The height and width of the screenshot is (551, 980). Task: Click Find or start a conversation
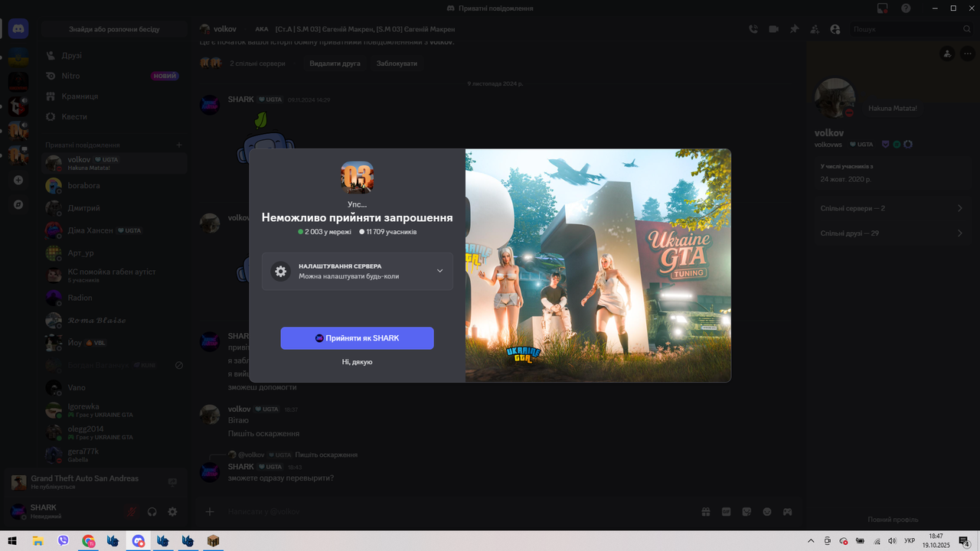[114, 29]
